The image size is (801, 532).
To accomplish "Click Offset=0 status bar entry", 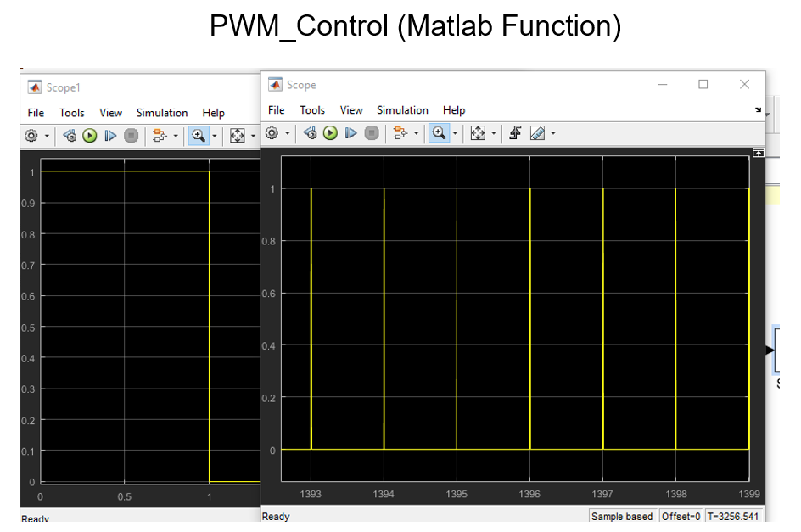I will point(681,516).
